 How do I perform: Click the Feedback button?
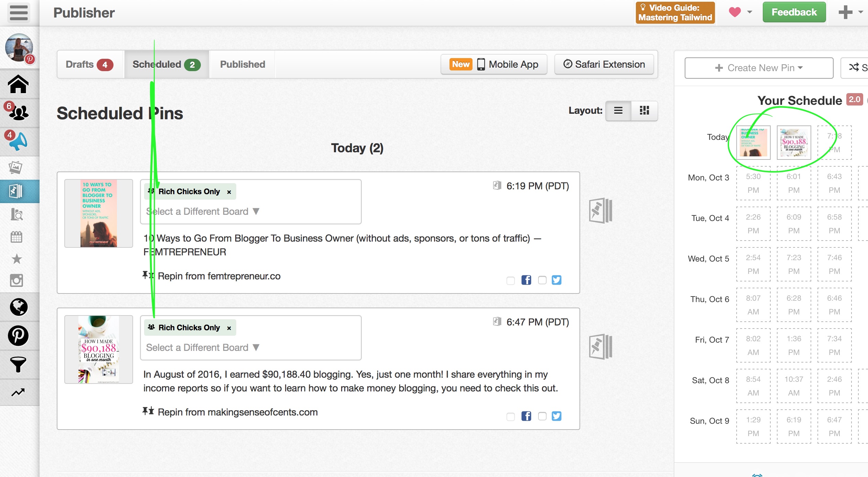pyautogui.click(x=795, y=12)
